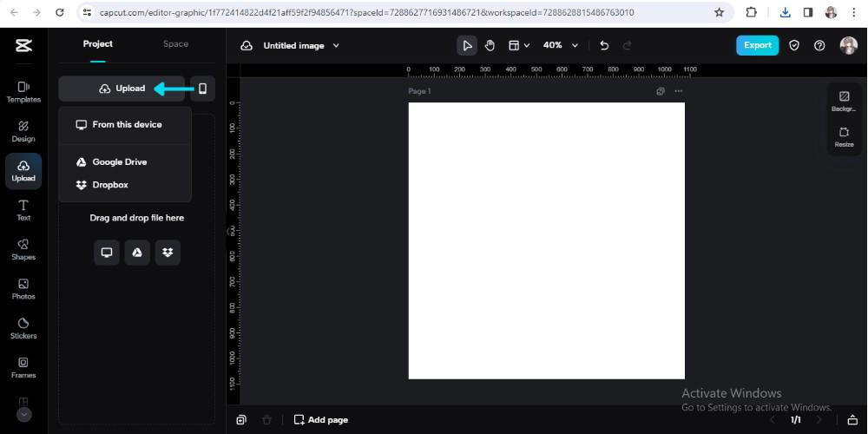Click the Dropbox icon under drag and drop
This screenshot has width=868, height=434.
(x=168, y=253)
